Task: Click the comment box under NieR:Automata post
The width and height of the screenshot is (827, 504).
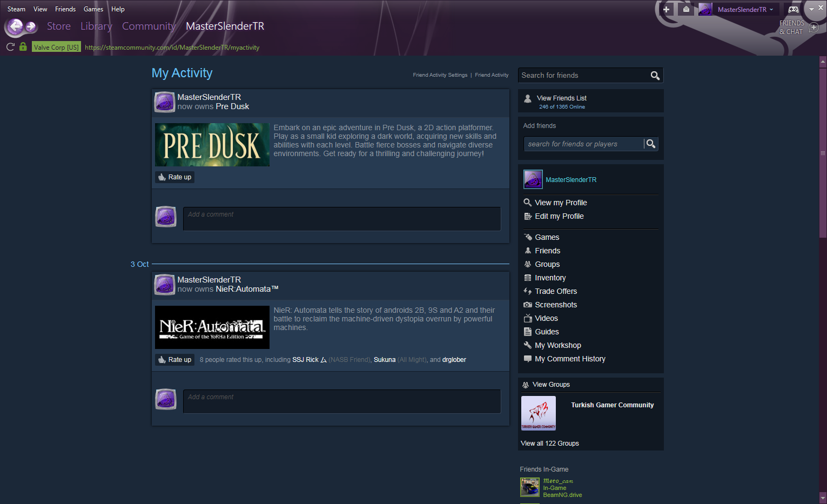Action: (x=342, y=401)
